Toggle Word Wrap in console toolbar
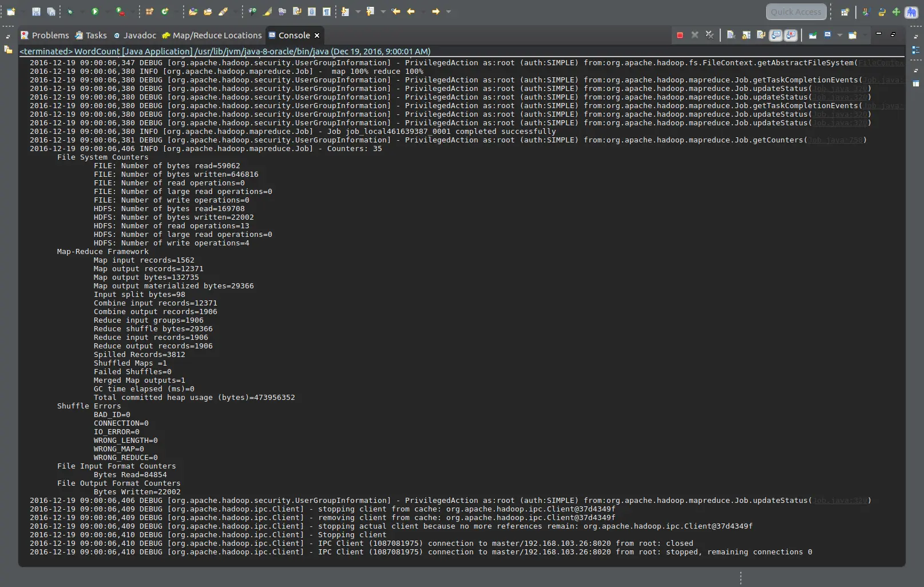This screenshot has width=924, height=587. pos(761,35)
